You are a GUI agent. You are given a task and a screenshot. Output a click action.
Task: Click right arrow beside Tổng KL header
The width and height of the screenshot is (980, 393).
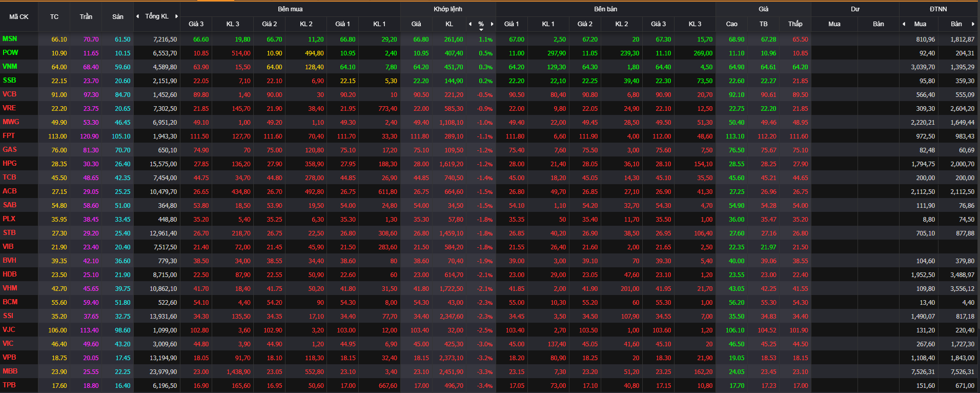pos(176,16)
